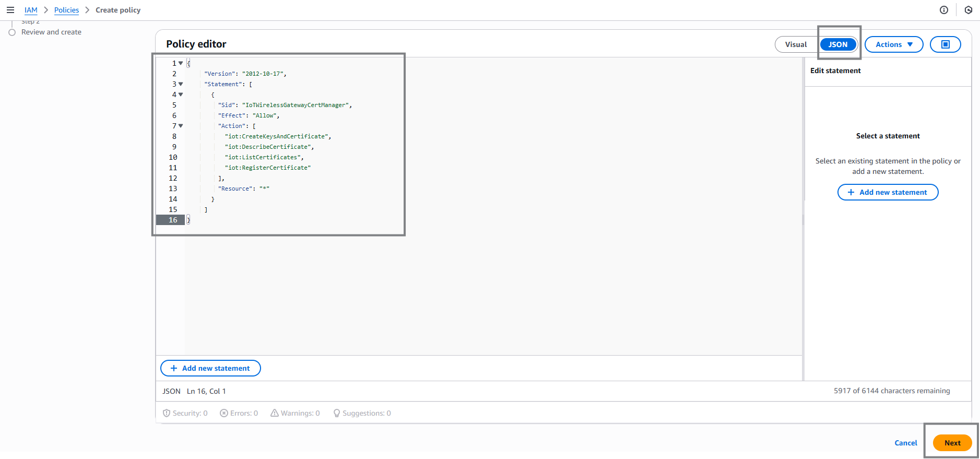Go to the IAM breadcrumb link
Image resolution: width=980 pixels, height=459 pixels.
tap(31, 10)
